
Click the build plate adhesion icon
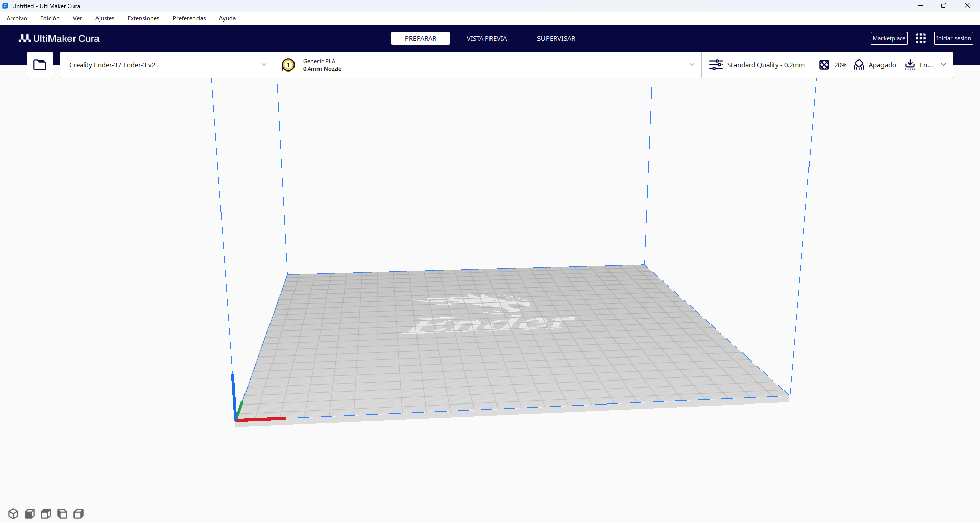pos(910,65)
